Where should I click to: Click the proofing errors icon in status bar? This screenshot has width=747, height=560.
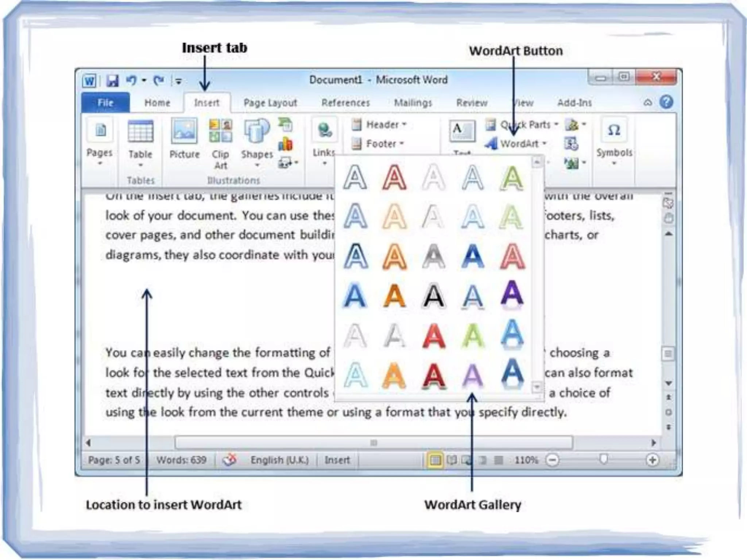(229, 460)
